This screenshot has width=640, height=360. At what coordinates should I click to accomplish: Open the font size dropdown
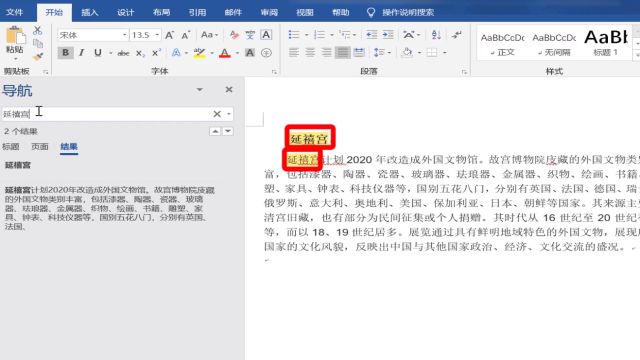[157, 35]
